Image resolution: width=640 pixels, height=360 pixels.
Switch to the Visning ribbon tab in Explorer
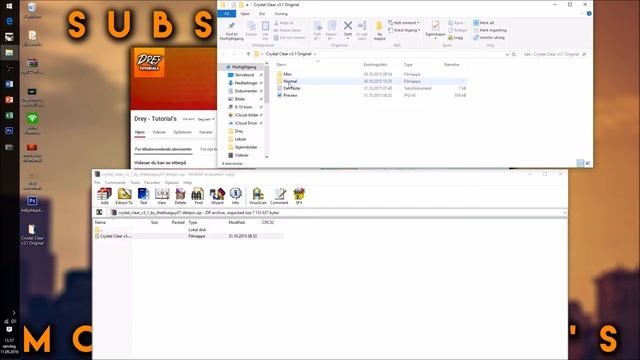281,14
